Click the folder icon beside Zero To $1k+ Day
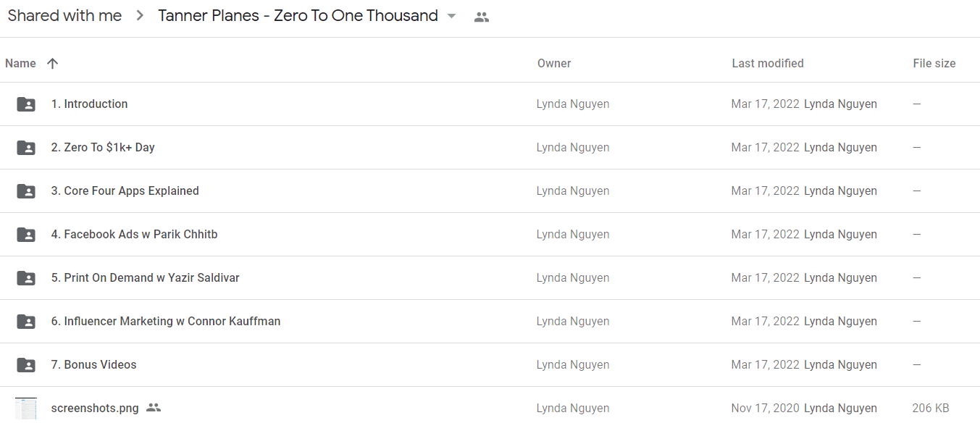The image size is (980, 423). click(x=26, y=148)
